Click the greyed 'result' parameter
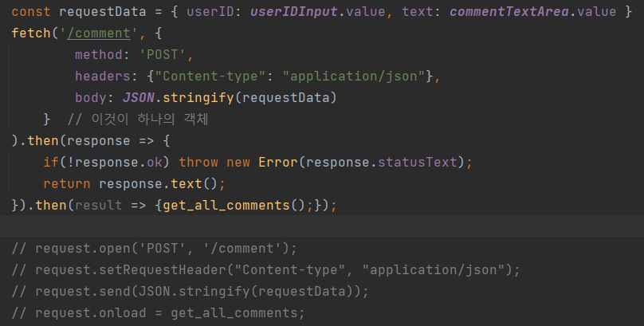The image size is (644, 326). 99,206
